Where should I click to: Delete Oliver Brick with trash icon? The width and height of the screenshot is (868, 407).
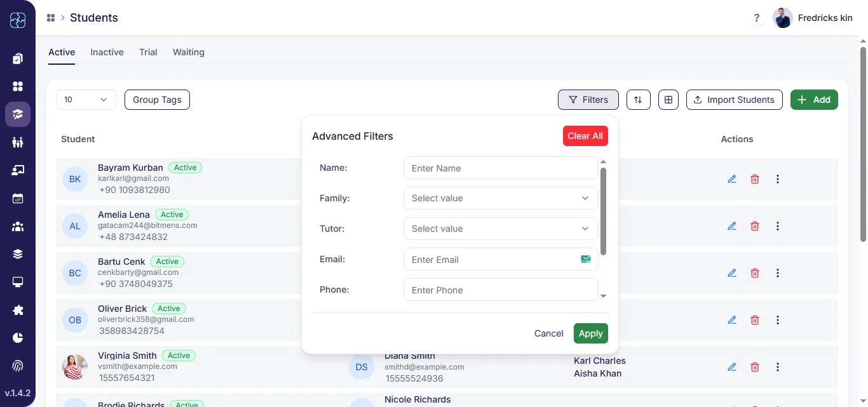coord(755,320)
